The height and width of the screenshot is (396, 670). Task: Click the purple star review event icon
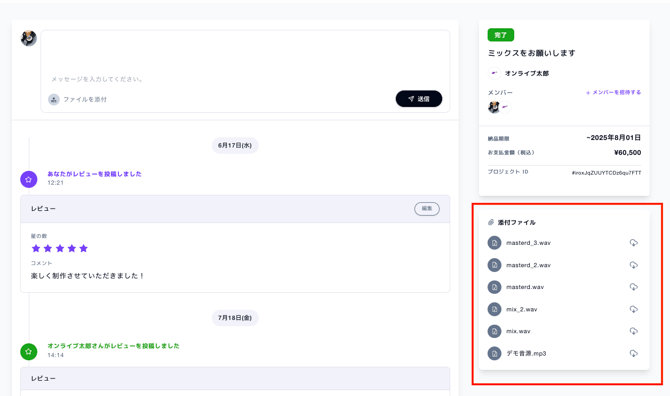point(29,179)
